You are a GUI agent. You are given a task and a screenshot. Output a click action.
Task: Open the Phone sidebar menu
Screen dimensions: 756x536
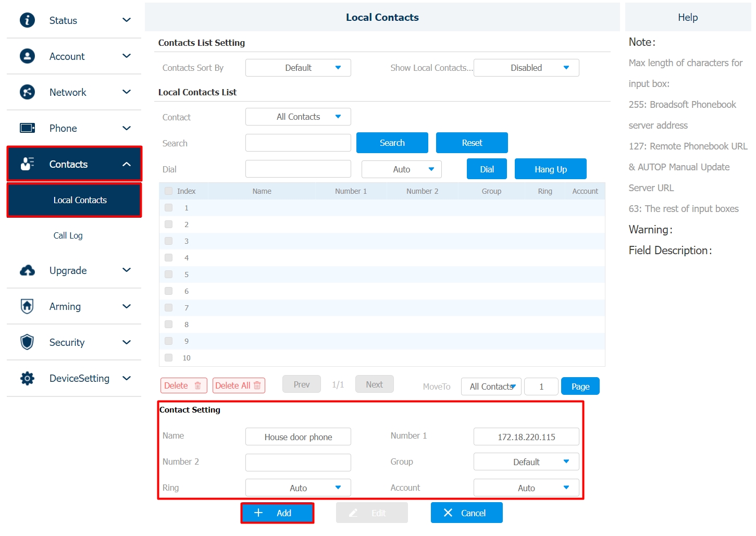[74, 128]
